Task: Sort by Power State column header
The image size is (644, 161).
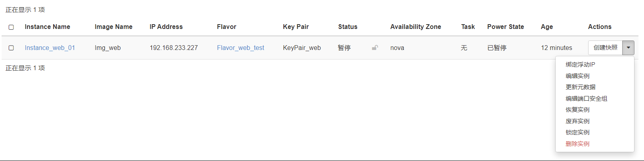Action: (x=506, y=27)
